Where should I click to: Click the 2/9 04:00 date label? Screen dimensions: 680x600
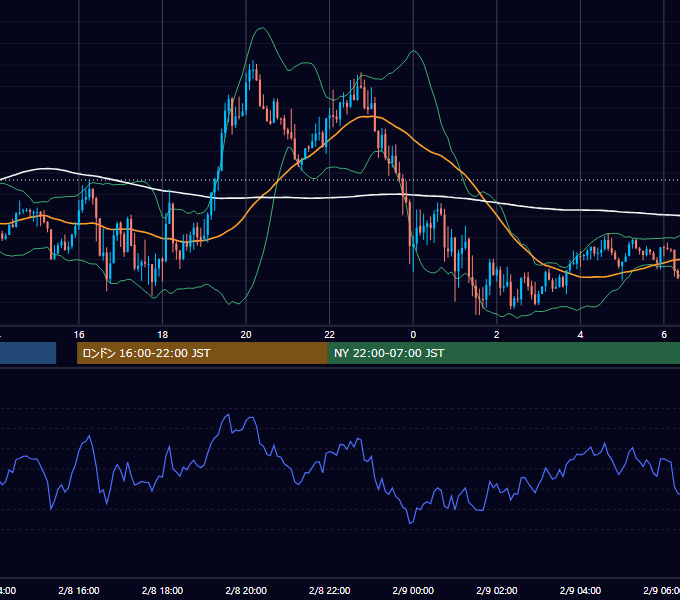click(x=580, y=591)
